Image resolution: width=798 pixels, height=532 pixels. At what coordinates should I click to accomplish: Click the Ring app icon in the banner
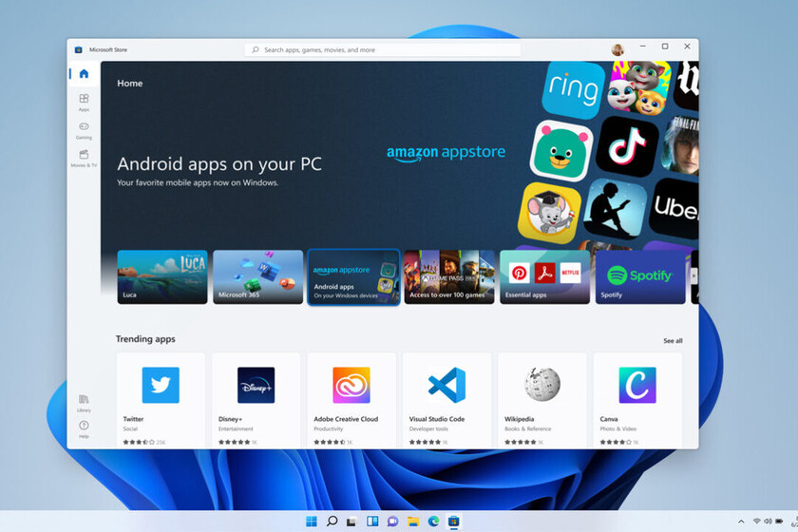click(x=573, y=88)
